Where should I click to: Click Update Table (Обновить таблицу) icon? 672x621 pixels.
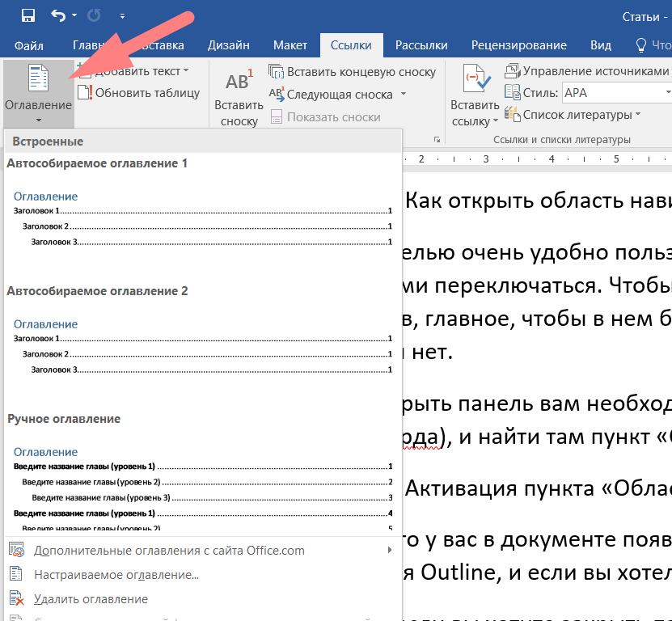[138, 93]
